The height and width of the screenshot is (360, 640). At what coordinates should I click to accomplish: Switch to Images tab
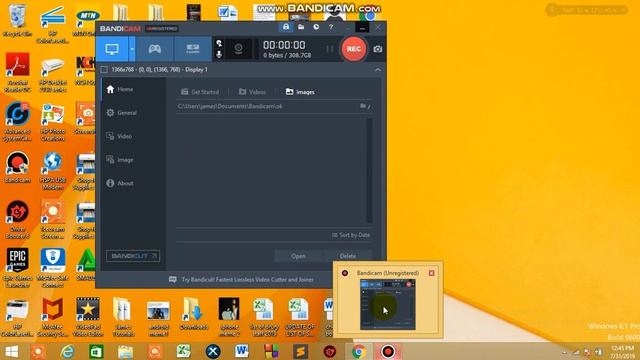point(300,92)
